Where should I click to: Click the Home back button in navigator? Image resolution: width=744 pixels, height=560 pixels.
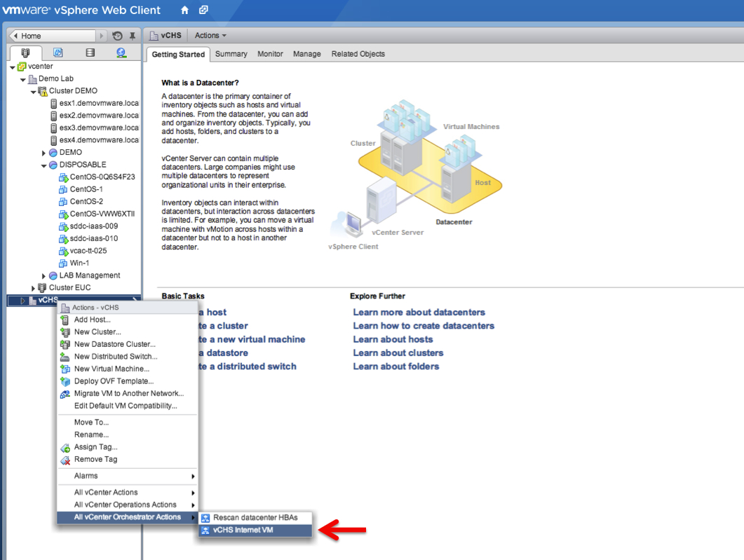[53, 36]
